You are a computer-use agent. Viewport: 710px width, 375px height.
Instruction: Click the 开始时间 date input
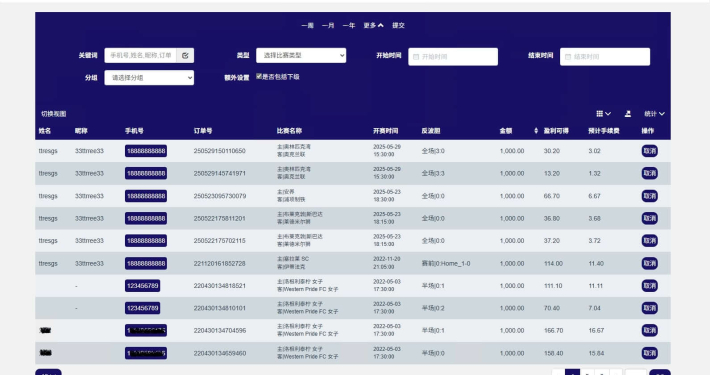click(x=453, y=57)
